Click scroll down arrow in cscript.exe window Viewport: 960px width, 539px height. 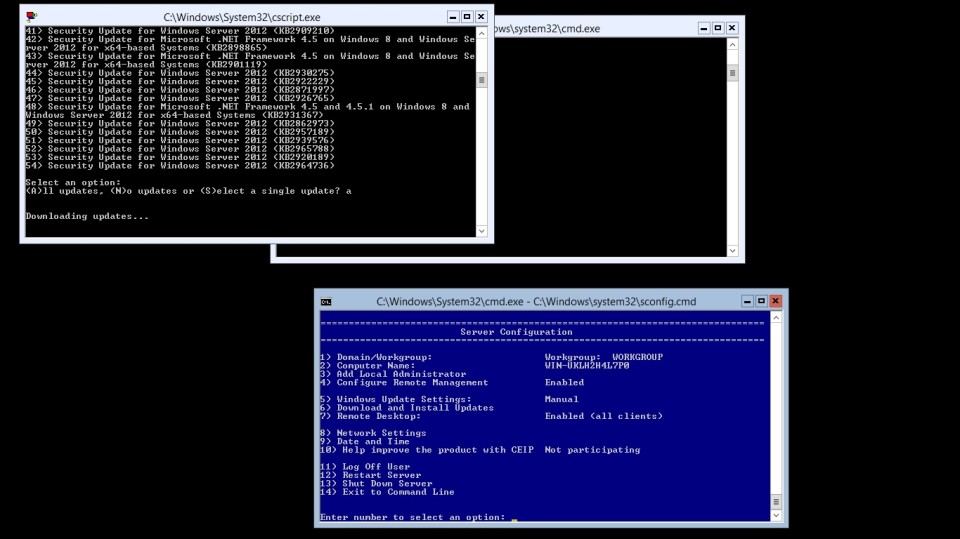point(482,231)
